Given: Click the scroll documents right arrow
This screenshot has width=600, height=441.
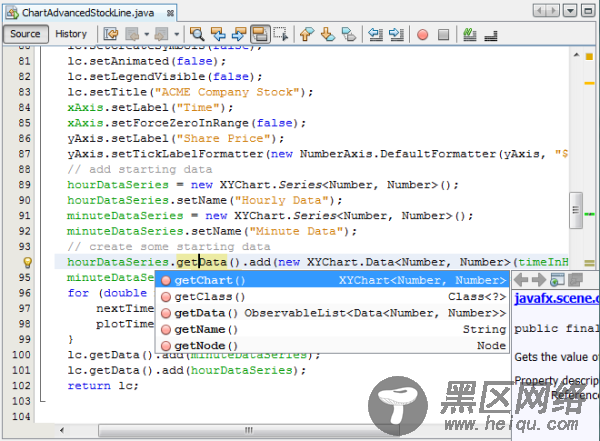Looking at the screenshot, I should coord(553,10).
